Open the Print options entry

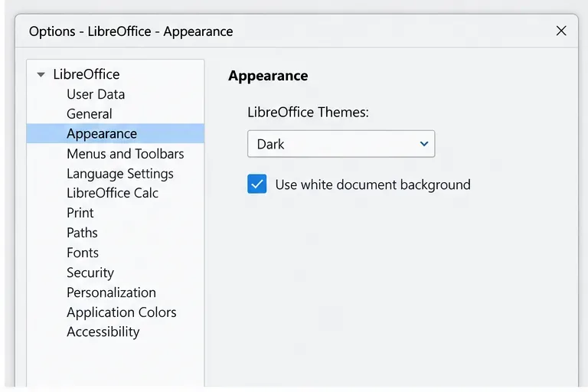click(x=80, y=213)
